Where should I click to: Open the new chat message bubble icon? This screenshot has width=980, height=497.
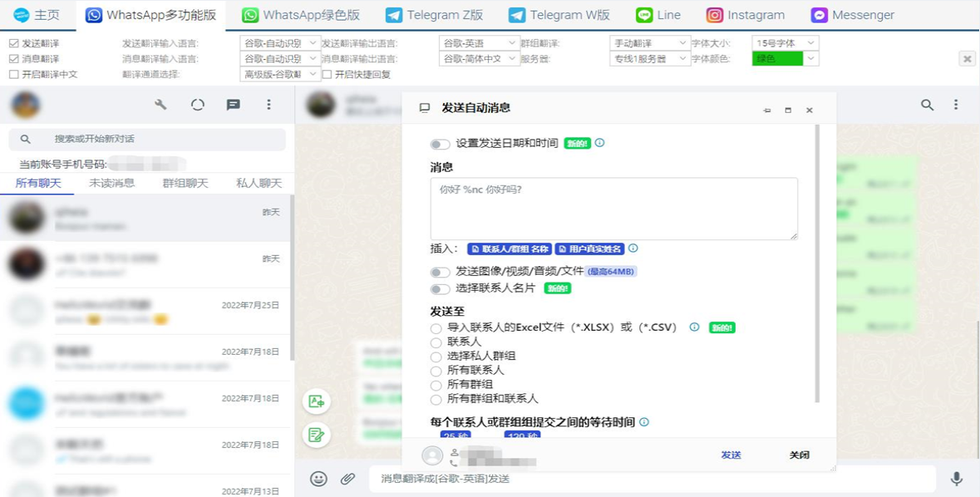click(233, 105)
